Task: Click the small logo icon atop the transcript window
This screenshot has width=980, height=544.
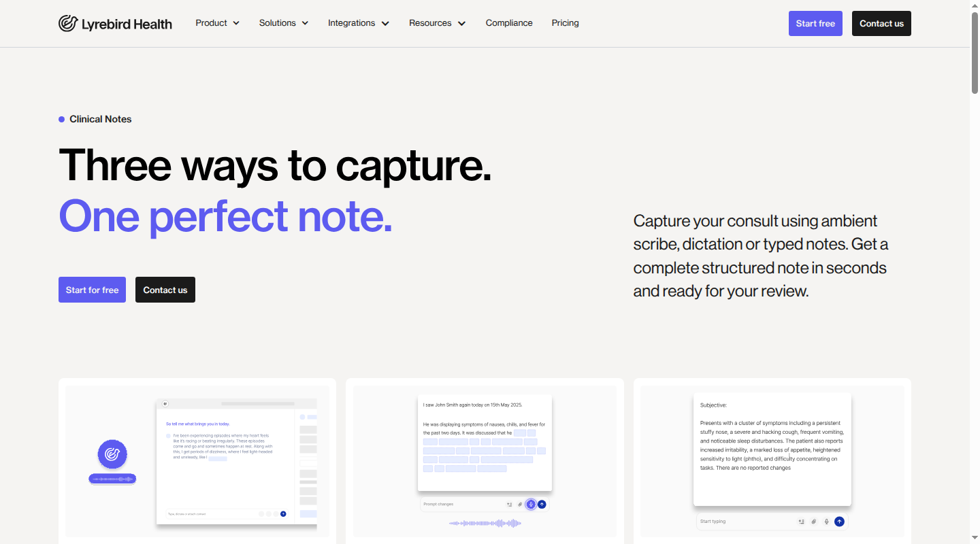Action: coord(165,404)
